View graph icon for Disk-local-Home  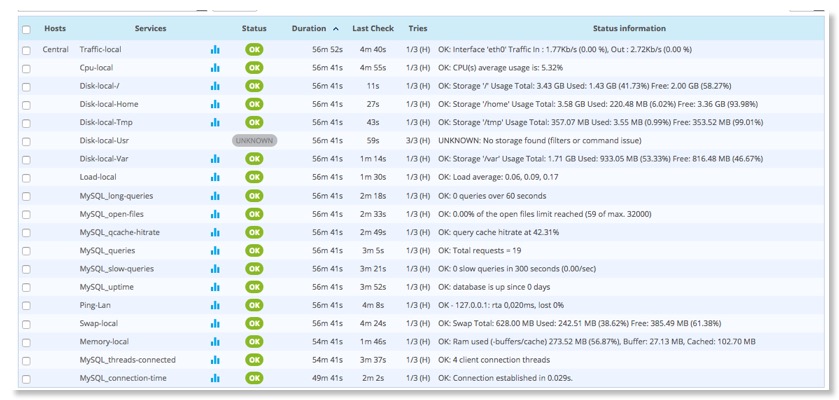click(x=215, y=104)
